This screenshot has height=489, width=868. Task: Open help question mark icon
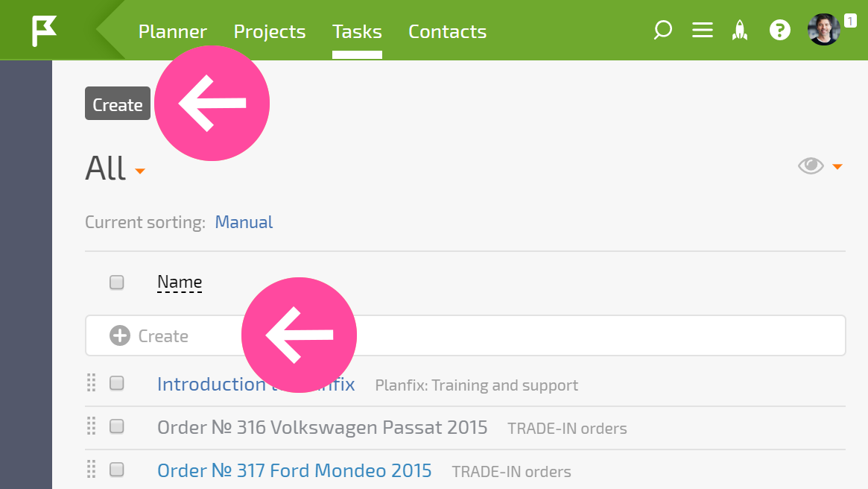pos(779,30)
